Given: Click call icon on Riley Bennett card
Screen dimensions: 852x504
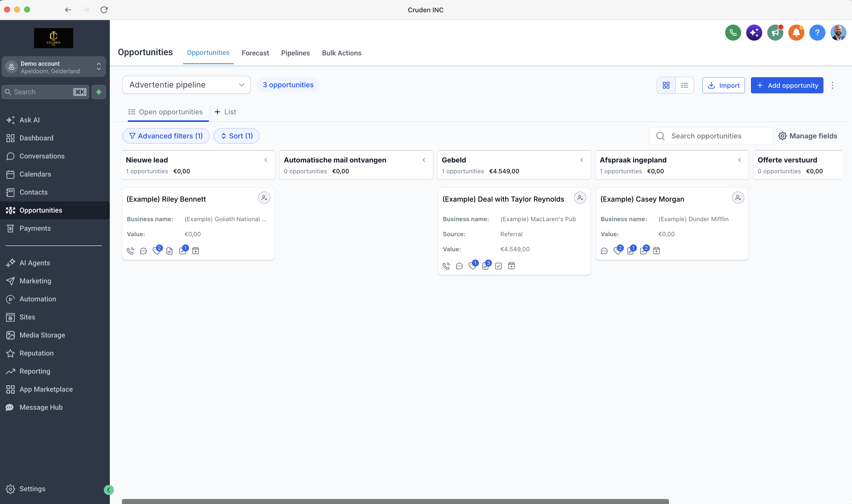Looking at the screenshot, I should coord(130,251).
